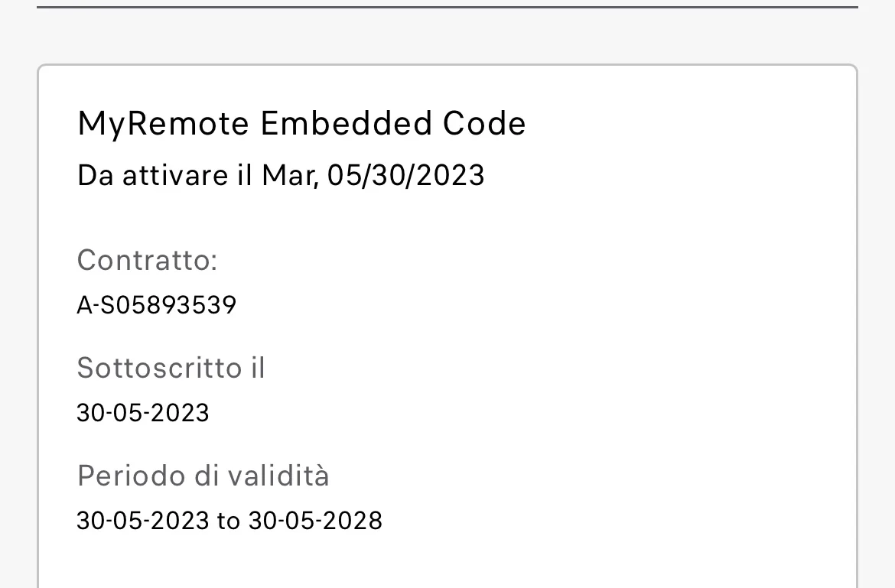Click the horizontal divider line above card

pyautogui.click(x=447, y=7)
